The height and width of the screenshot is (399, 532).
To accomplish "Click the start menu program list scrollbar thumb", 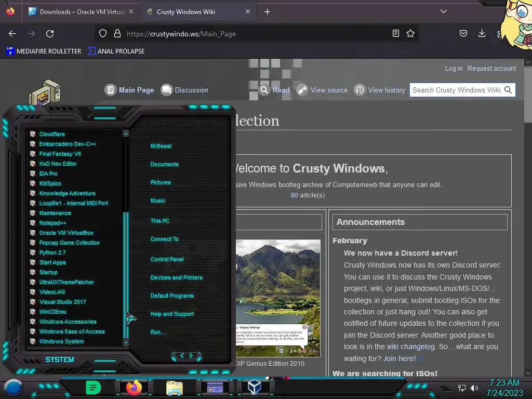I will point(126,275).
